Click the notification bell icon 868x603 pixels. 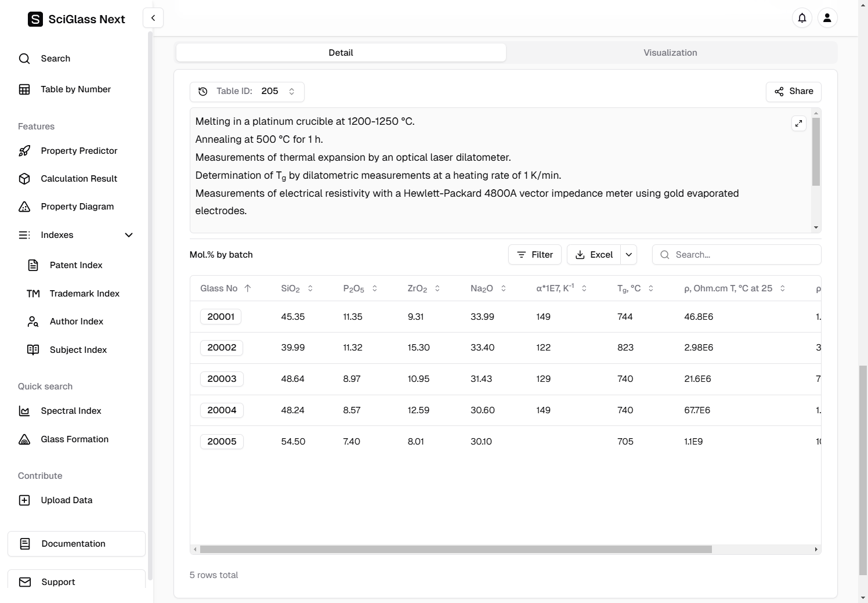[802, 18]
